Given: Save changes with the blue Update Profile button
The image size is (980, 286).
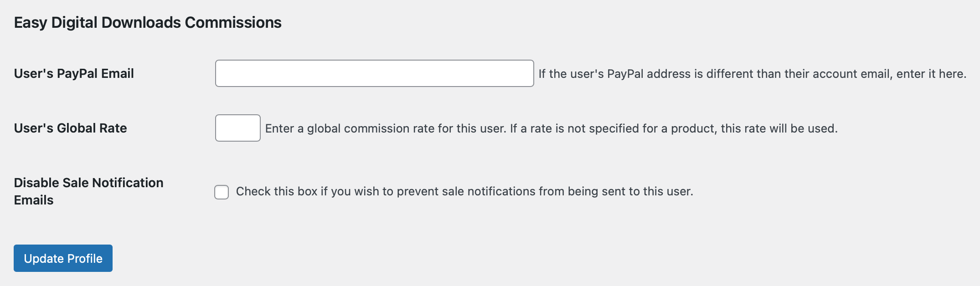Looking at the screenshot, I should pos(63,258).
